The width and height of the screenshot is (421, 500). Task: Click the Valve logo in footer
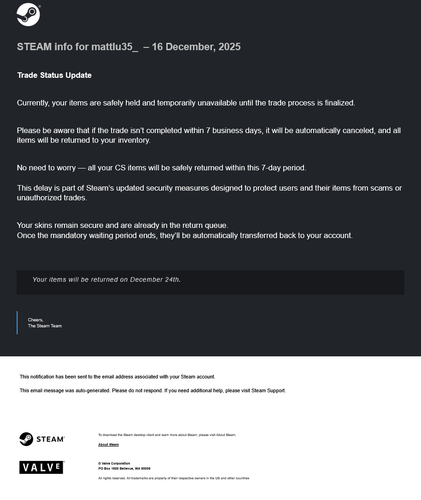click(42, 467)
